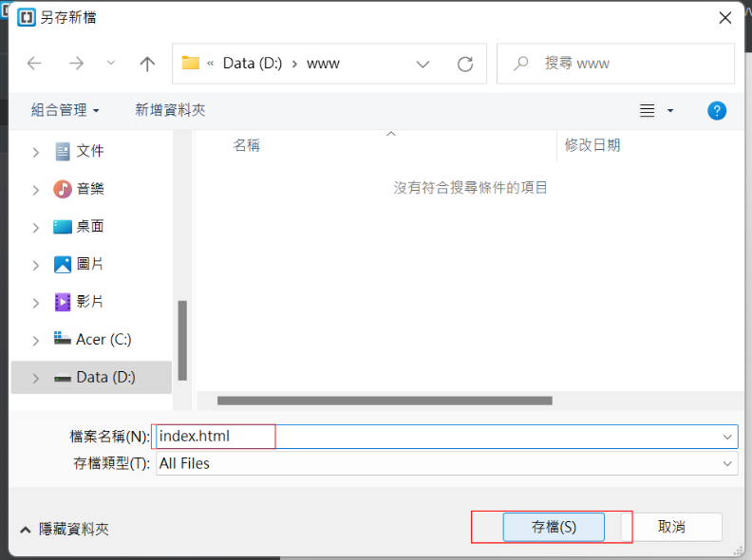The width and height of the screenshot is (752, 560).
Task: Open help with the question mark icon
Action: 717,111
